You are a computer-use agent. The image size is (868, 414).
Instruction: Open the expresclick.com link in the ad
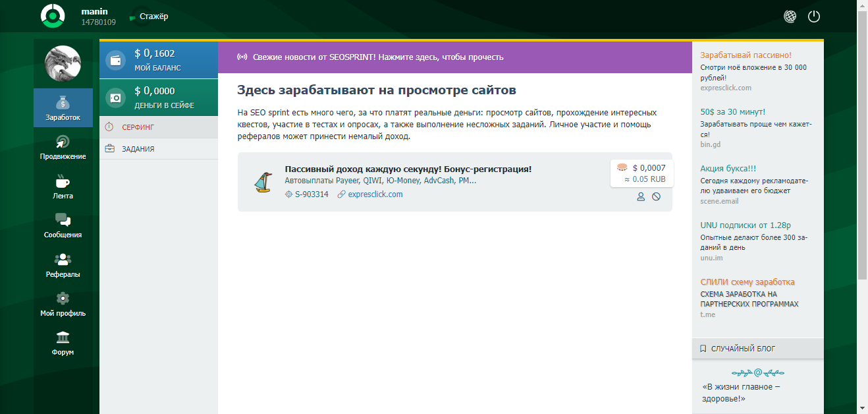(375, 194)
